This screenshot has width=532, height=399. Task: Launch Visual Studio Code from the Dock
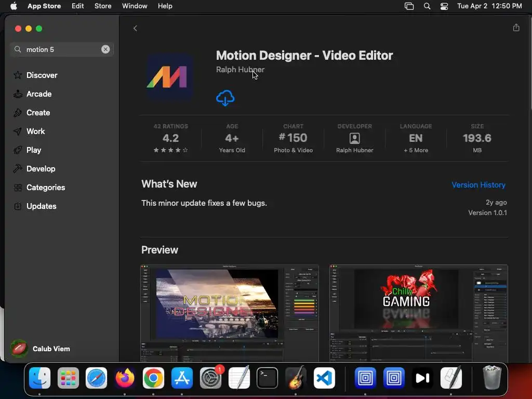point(324,378)
